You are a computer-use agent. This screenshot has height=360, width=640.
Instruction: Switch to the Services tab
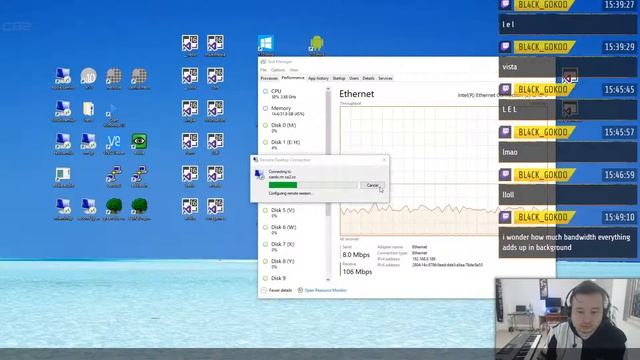pos(385,78)
